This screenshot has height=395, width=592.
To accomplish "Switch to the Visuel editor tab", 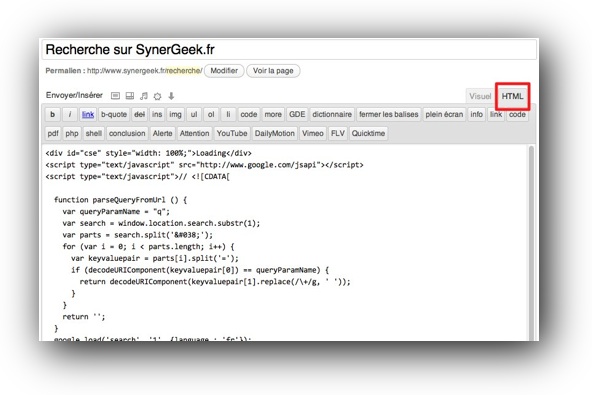I will point(480,96).
